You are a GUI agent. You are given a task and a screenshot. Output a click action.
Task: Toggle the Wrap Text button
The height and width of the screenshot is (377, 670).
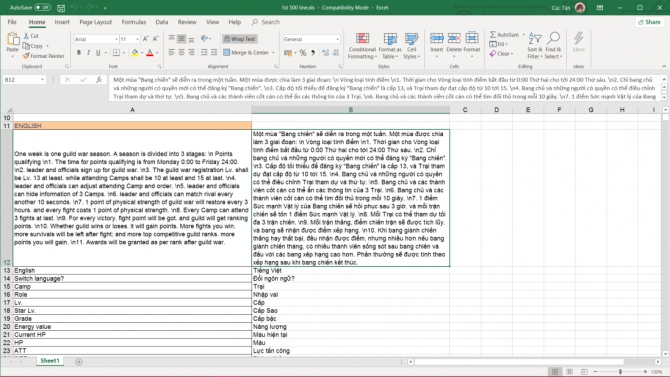[x=240, y=39]
